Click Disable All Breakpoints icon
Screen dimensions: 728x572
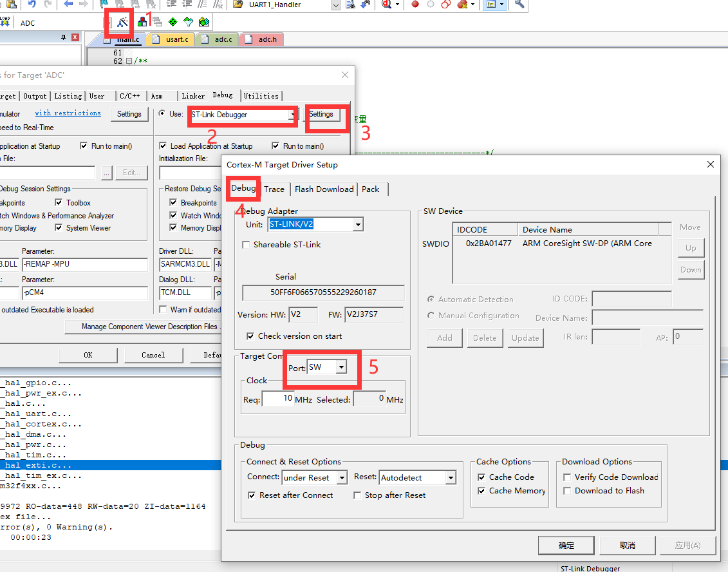click(x=445, y=4)
